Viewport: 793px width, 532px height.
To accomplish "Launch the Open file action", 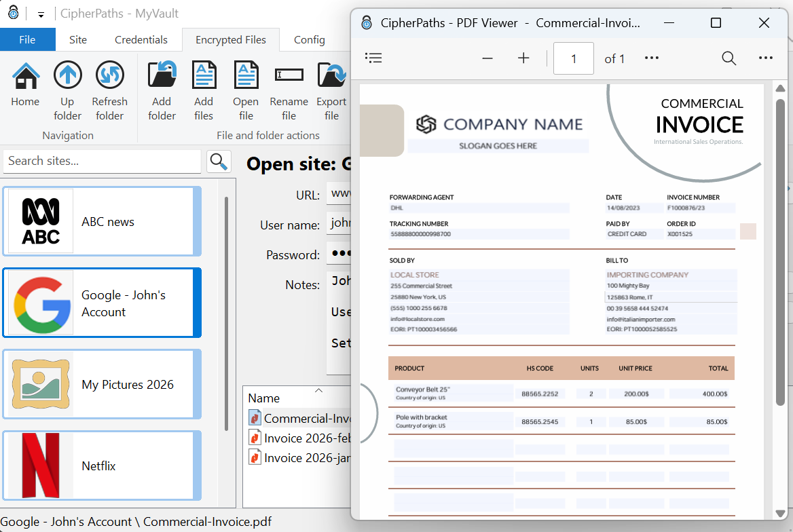I will (246, 91).
